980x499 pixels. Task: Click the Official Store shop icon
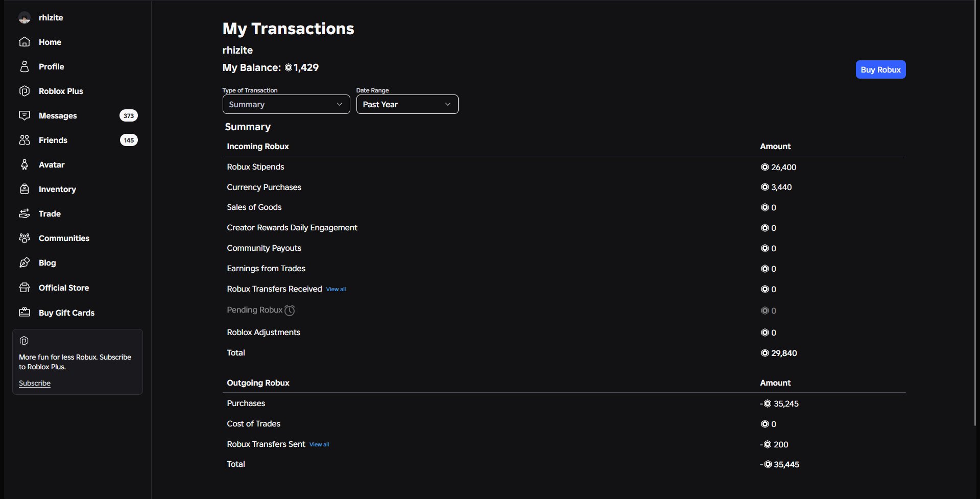pos(25,288)
